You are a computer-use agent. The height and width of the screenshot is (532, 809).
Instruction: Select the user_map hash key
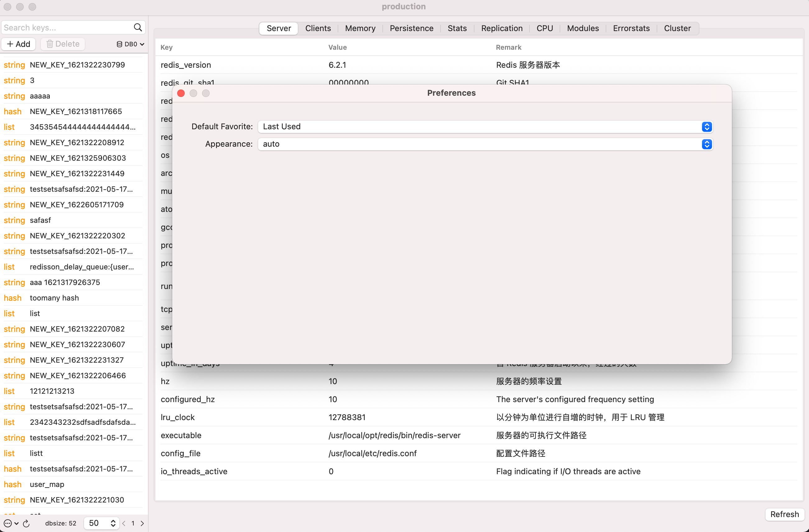47,484
